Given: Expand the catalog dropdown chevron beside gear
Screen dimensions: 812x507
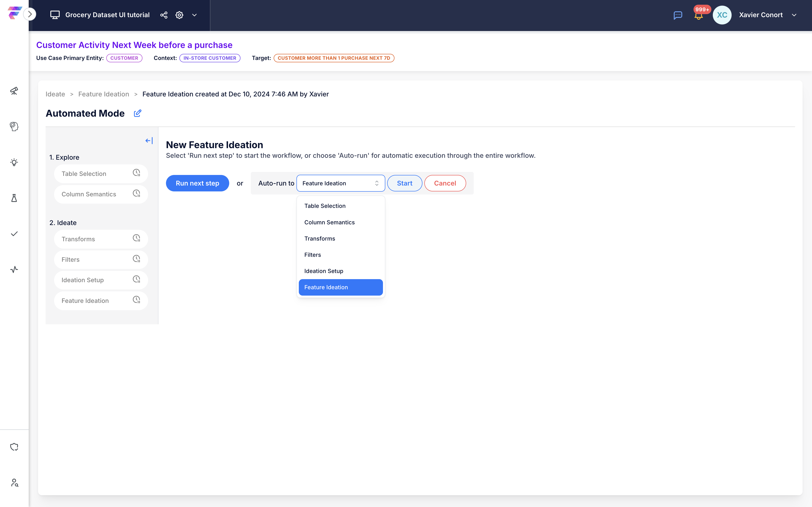Looking at the screenshot, I should (194, 15).
